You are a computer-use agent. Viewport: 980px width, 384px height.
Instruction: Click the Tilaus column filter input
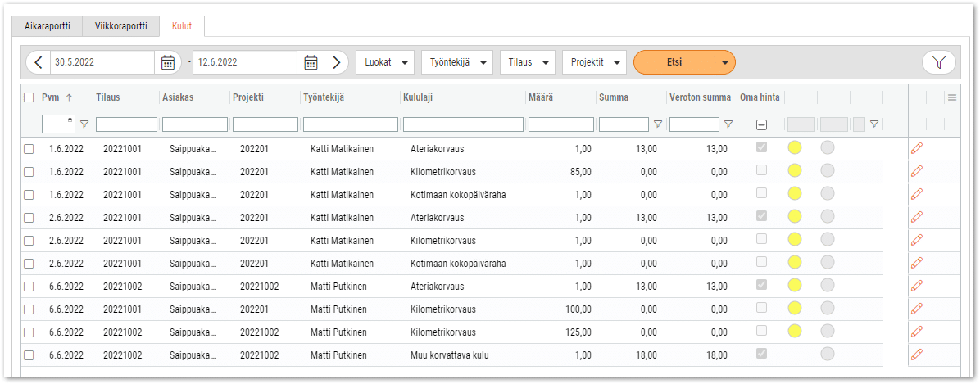click(x=126, y=124)
